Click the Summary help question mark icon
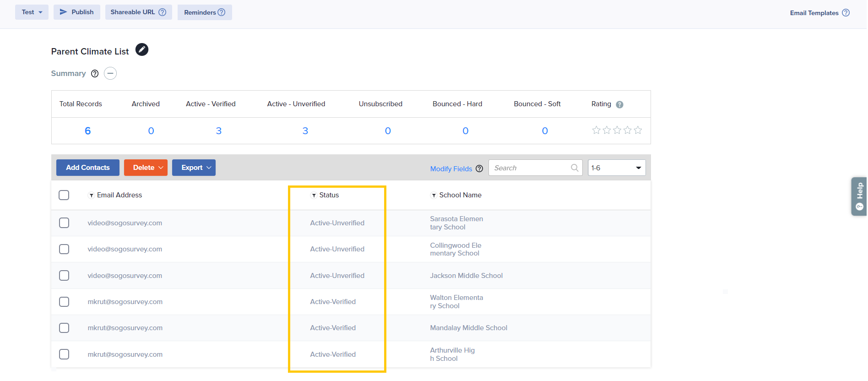The width and height of the screenshot is (868, 381). [95, 74]
